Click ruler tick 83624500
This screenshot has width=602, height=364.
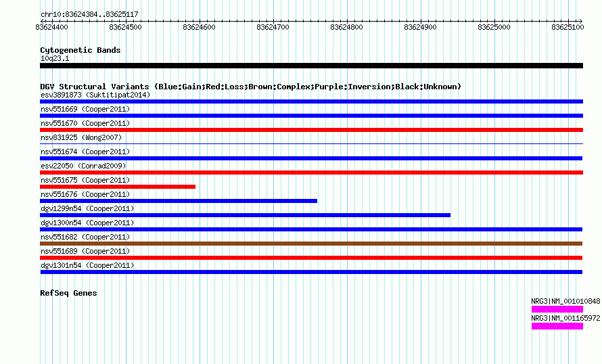[125, 27]
